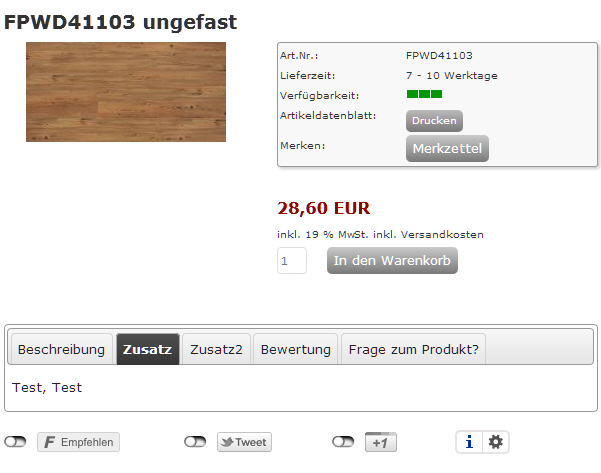Image resolution: width=601 pixels, height=473 pixels.
Task: Click the Twitter Tweet bird button
Action: (x=244, y=442)
